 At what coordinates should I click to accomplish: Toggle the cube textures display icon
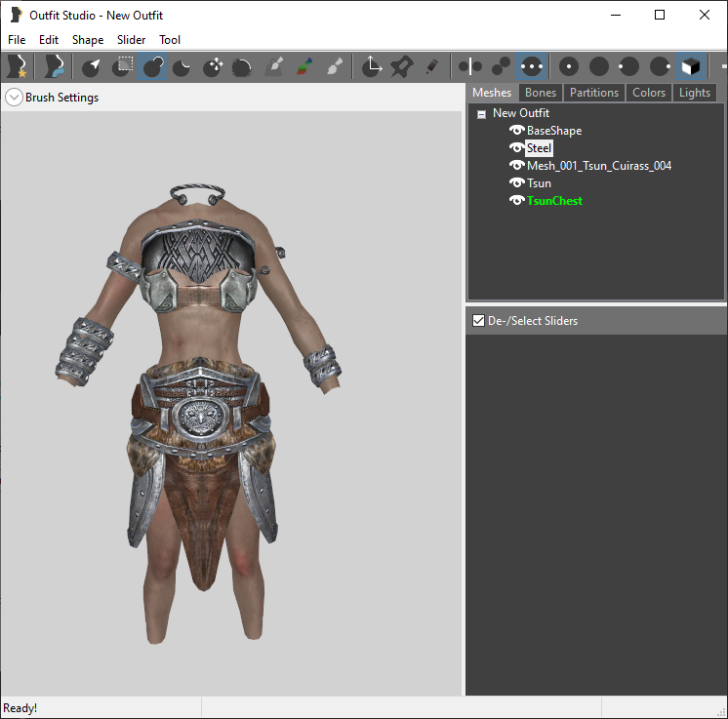click(x=690, y=66)
